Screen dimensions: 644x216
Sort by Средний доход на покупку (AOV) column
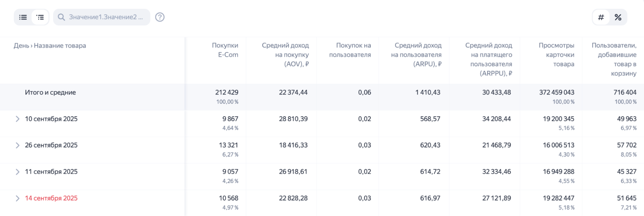pyautogui.click(x=285, y=55)
